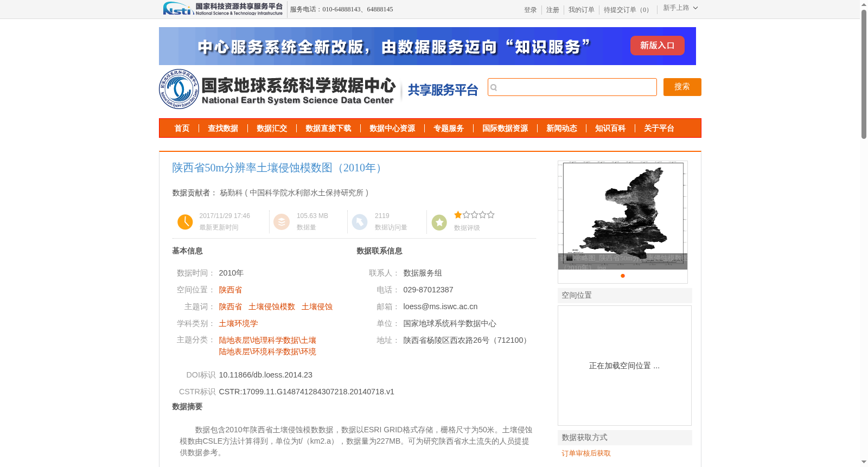Open the 专题服务 menu
Viewport: 868px width, 467px height.
point(449,129)
